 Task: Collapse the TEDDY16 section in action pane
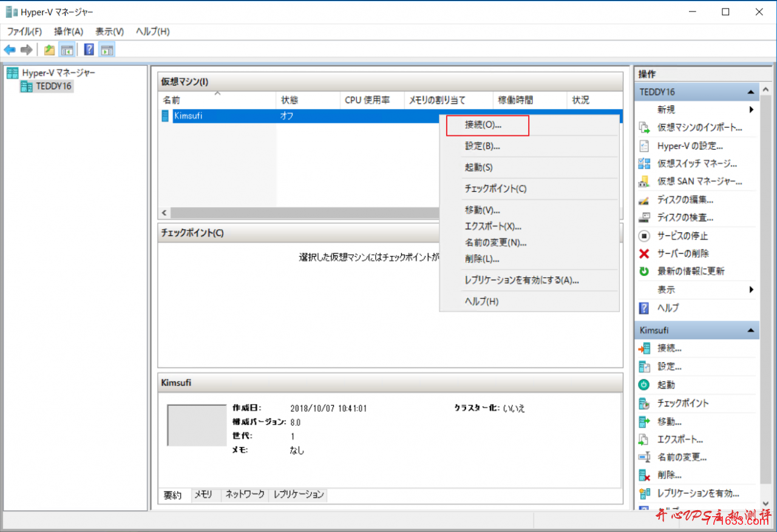(751, 91)
